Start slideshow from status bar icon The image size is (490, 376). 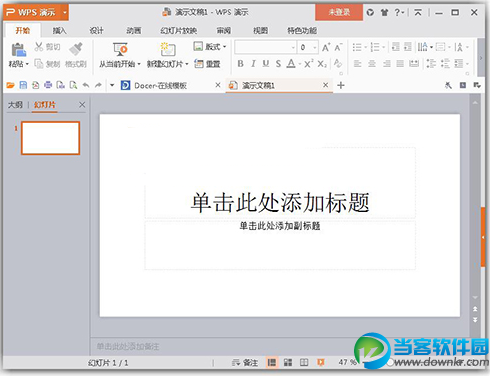click(321, 362)
